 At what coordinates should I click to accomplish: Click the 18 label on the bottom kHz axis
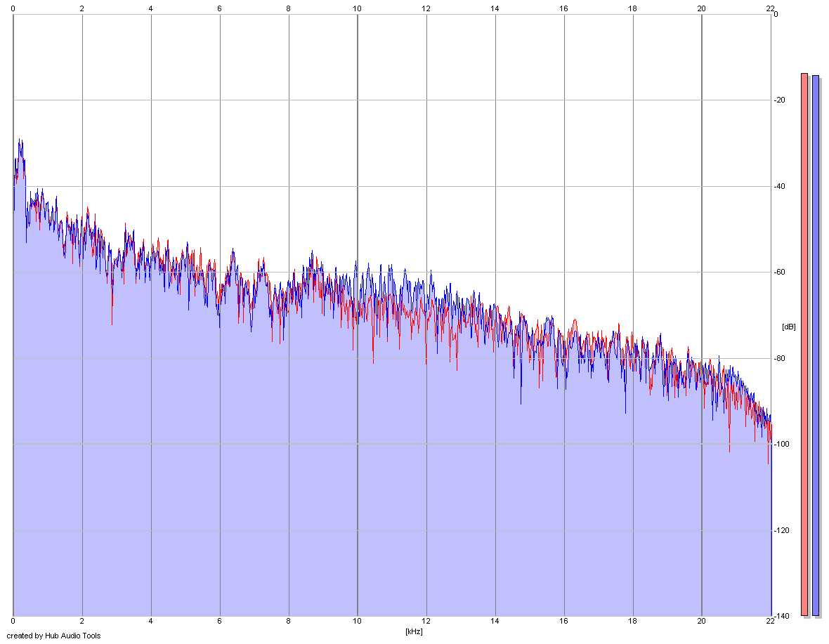click(x=632, y=622)
